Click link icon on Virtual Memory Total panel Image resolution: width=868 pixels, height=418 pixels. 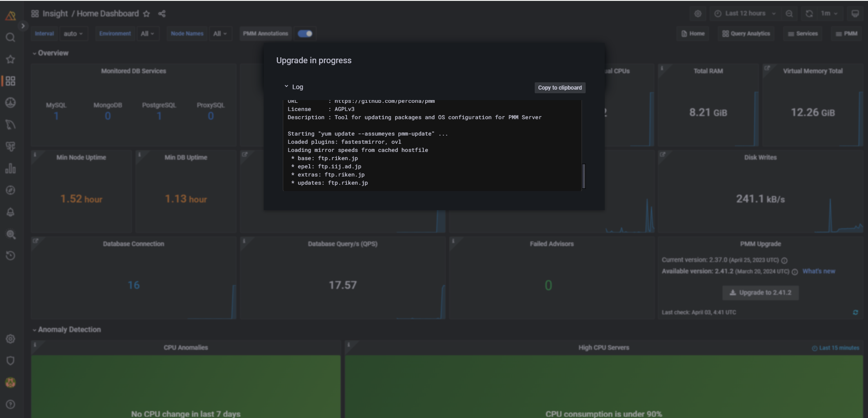click(767, 68)
